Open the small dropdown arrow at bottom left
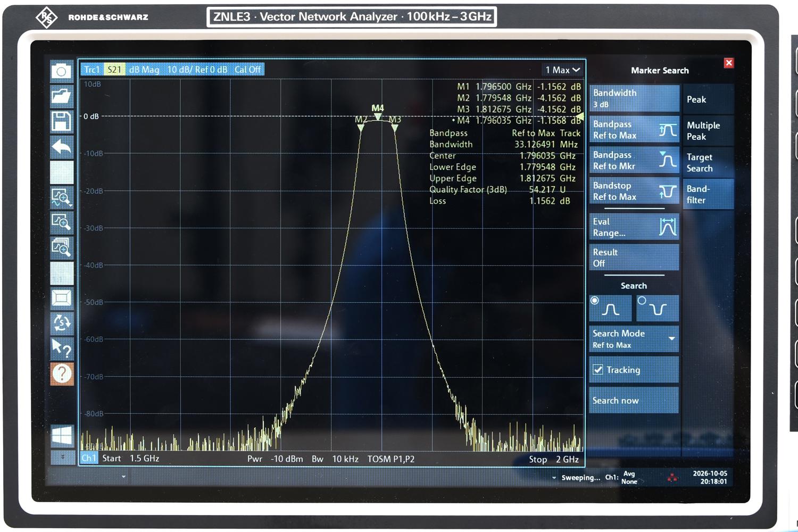The height and width of the screenshot is (532, 798). click(123, 477)
